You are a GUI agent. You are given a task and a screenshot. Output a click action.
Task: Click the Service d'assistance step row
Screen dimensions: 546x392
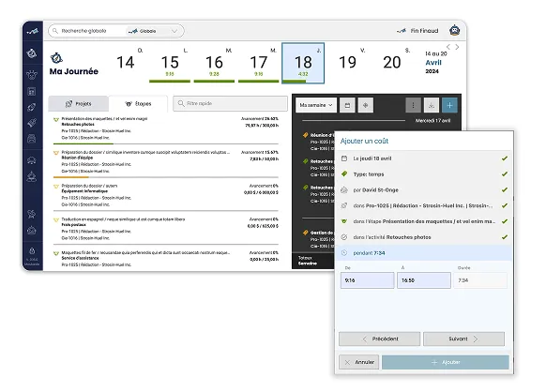pyautogui.click(x=166, y=259)
